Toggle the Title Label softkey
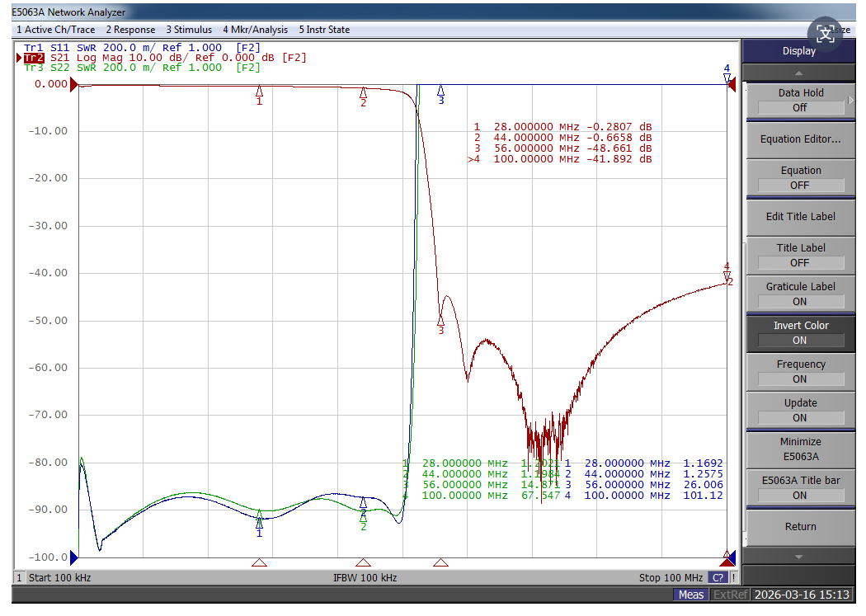The image size is (866, 616). point(800,255)
